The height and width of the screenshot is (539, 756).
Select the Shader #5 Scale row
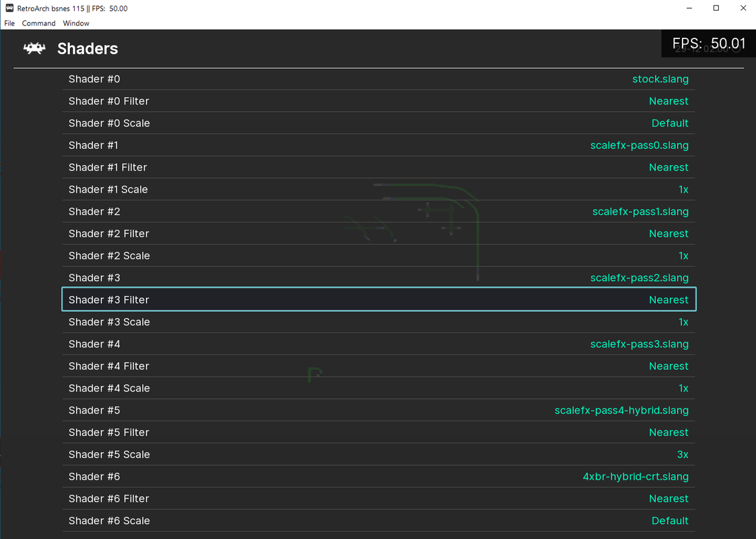pyautogui.click(x=378, y=455)
